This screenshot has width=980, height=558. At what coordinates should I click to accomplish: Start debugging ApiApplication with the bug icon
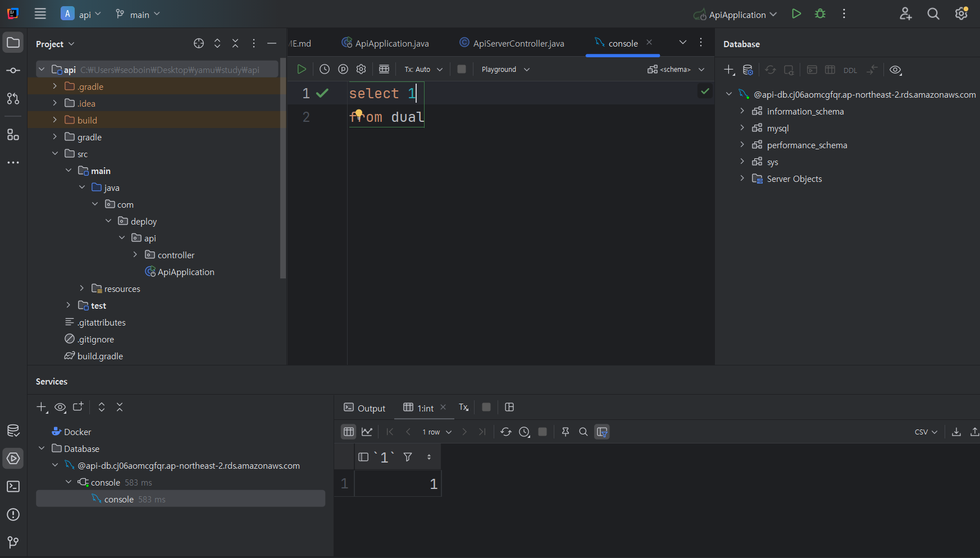(x=820, y=14)
